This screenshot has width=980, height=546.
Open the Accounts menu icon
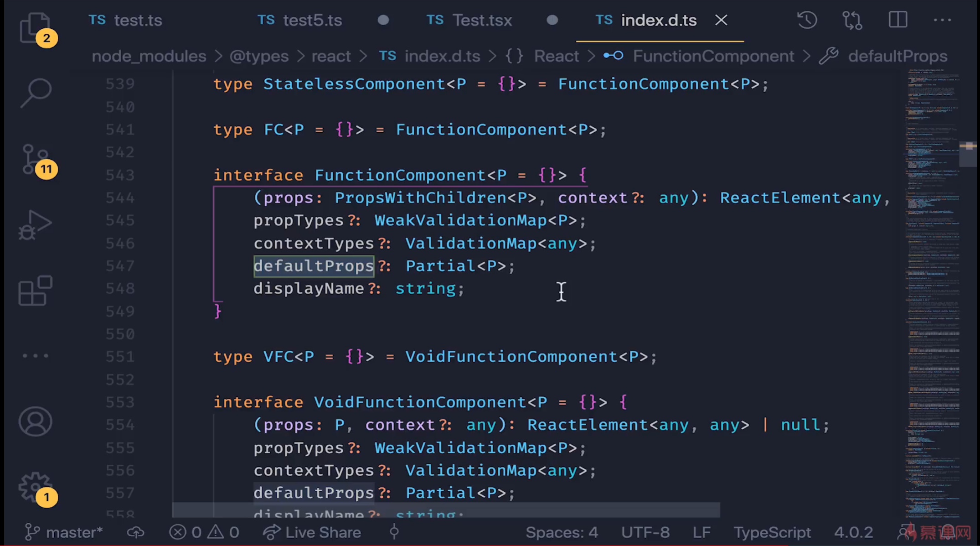[35, 421]
